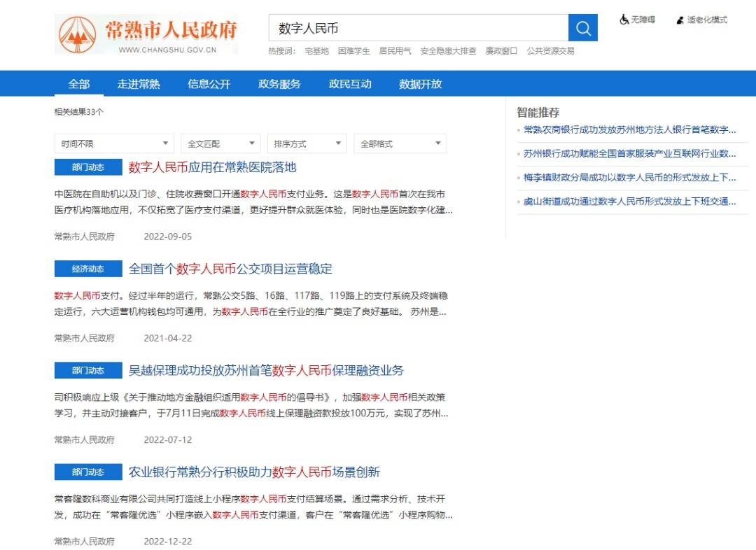Click snippet starting 数字人民币支付。经过半年的运行
The width and height of the screenshot is (756, 550).
(x=251, y=304)
